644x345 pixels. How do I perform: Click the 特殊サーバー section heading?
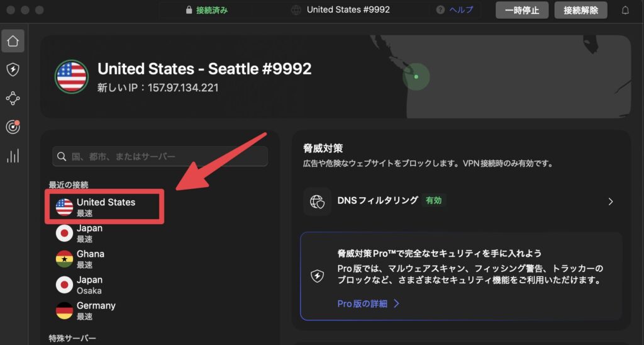click(72, 338)
